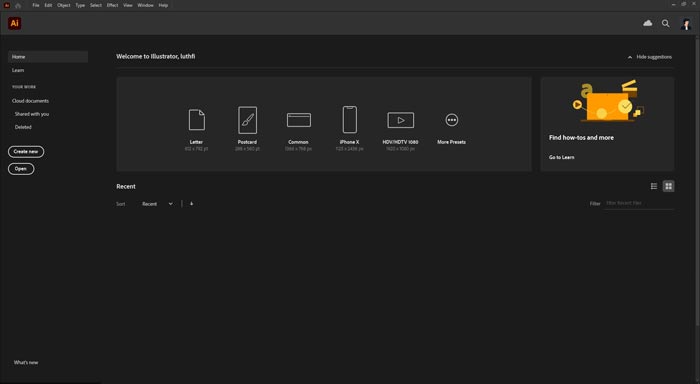The image size is (700, 384).
Task: Collapse suggestions with Hide suggestions
Action: [650, 57]
